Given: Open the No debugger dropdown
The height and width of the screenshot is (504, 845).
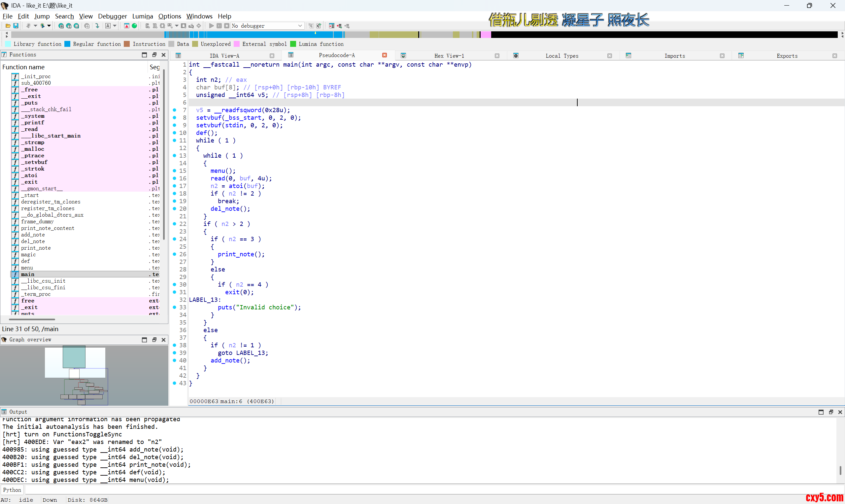Looking at the screenshot, I should tap(300, 26).
